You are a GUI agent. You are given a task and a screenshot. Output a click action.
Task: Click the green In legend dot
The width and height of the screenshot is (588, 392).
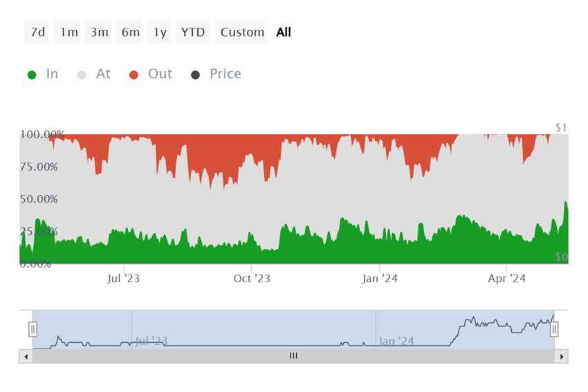tap(32, 75)
